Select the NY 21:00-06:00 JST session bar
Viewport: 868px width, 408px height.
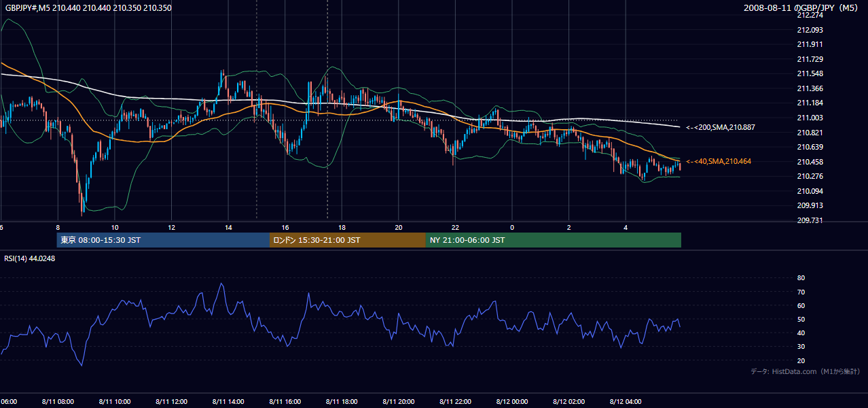(x=554, y=240)
